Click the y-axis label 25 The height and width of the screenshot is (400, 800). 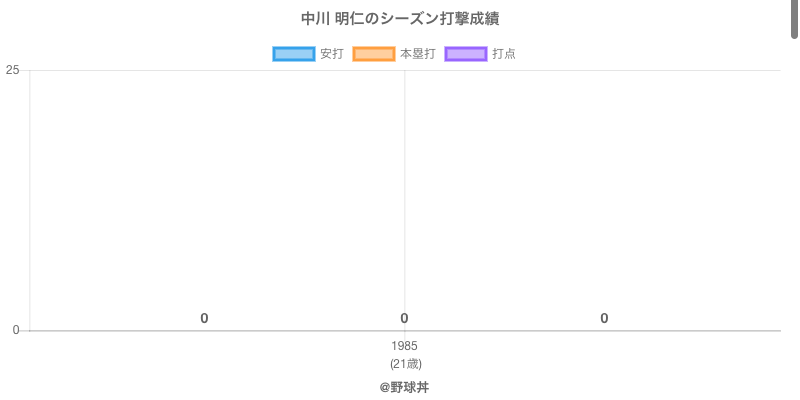coord(13,70)
